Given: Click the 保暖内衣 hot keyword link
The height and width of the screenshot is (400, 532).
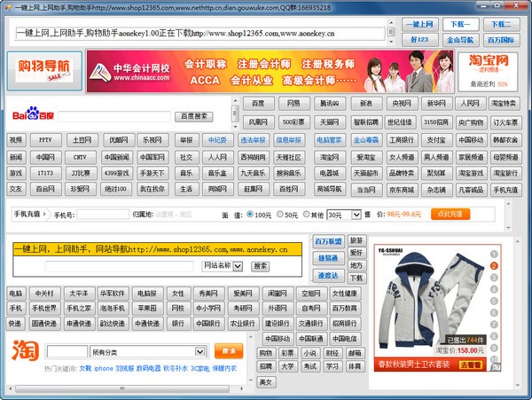Looking at the screenshot, I should (224, 368).
